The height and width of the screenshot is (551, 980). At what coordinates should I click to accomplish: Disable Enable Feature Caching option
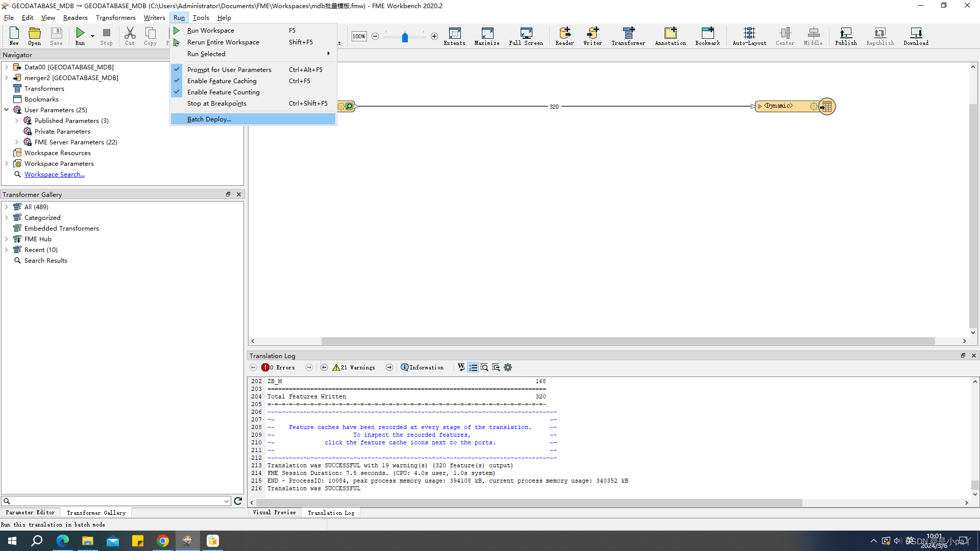(222, 81)
